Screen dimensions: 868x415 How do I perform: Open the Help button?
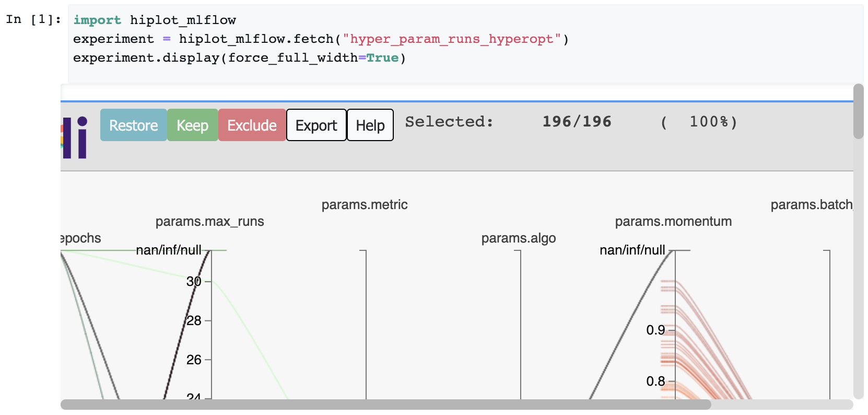pyautogui.click(x=370, y=125)
